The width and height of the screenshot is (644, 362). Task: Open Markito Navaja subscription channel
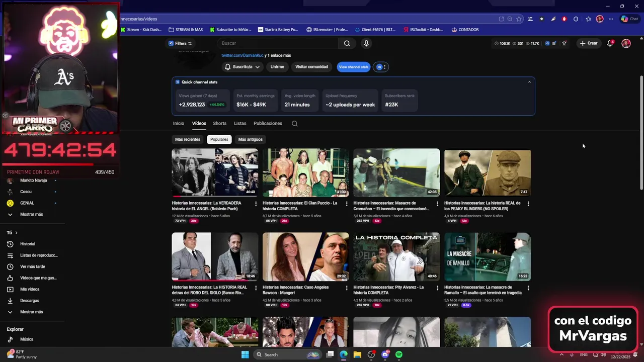[x=32, y=180]
